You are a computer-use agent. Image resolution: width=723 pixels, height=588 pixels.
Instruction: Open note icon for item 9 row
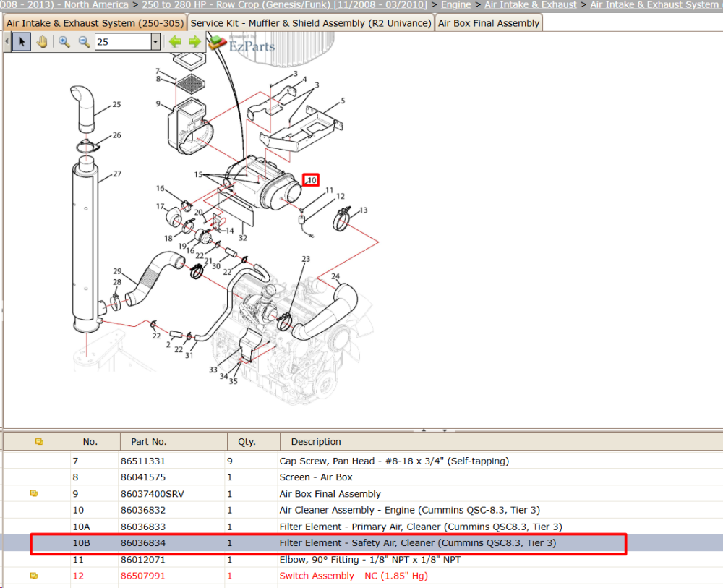34,493
